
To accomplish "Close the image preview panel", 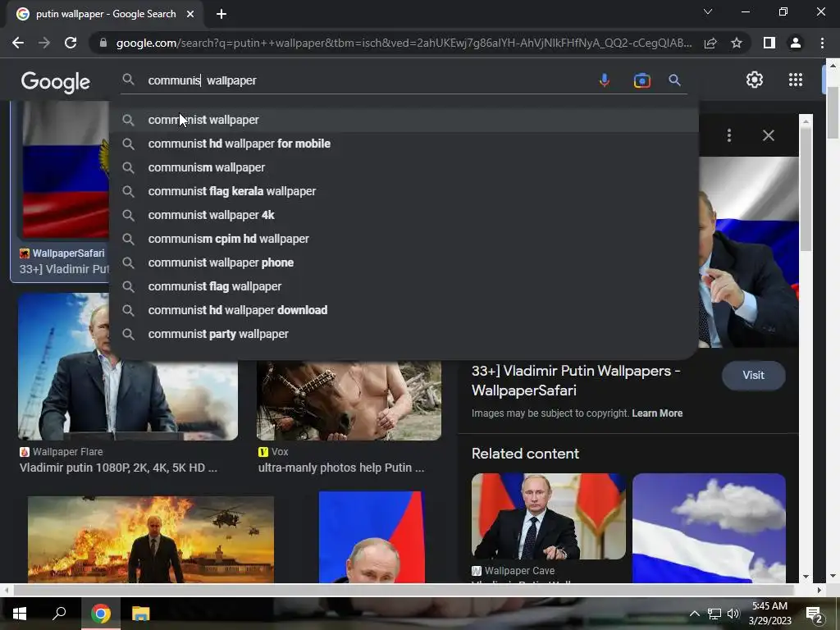I will 768,135.
